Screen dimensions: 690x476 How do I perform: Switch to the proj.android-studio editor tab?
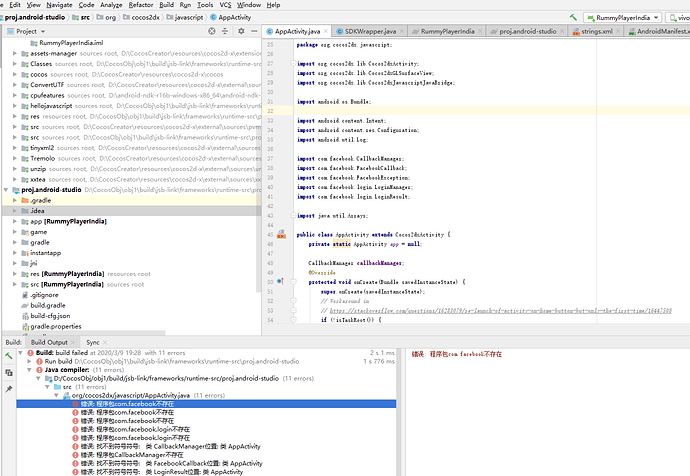pos(527,31)
